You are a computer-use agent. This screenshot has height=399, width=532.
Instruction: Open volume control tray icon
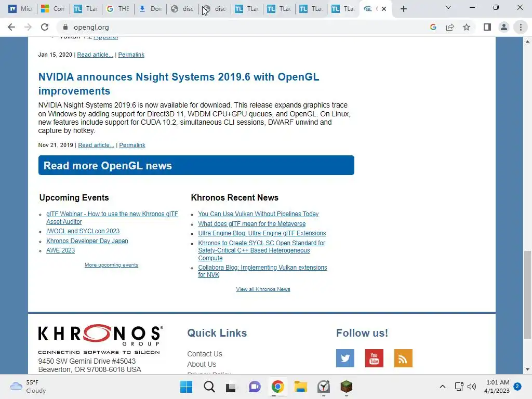tap(472, 387)
